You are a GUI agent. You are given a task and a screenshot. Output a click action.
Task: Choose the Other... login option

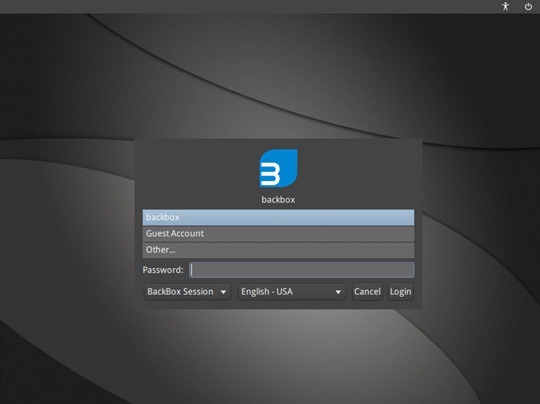[278, 250]
